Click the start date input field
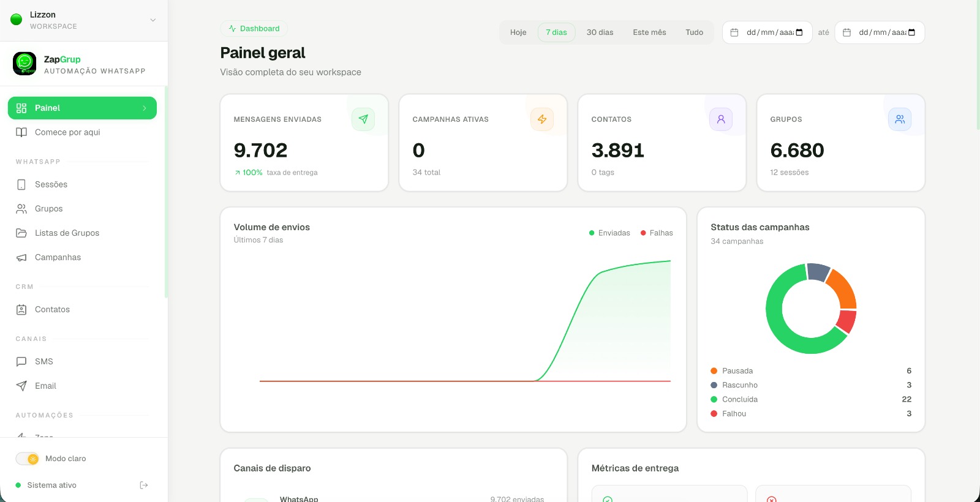Screen dimensions: 980x502 point(767,32)
